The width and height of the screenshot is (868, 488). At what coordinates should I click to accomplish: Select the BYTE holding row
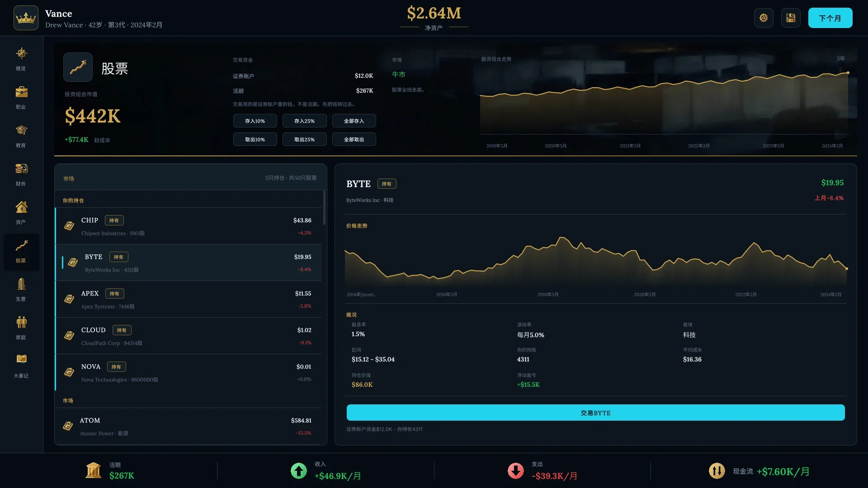click(x=189, y=263)
